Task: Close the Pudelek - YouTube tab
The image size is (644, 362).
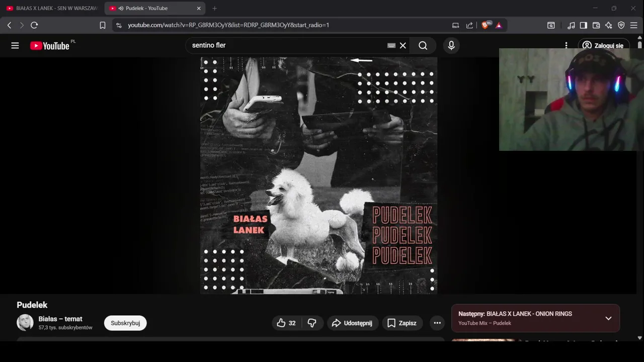Action: click(199, 8)
